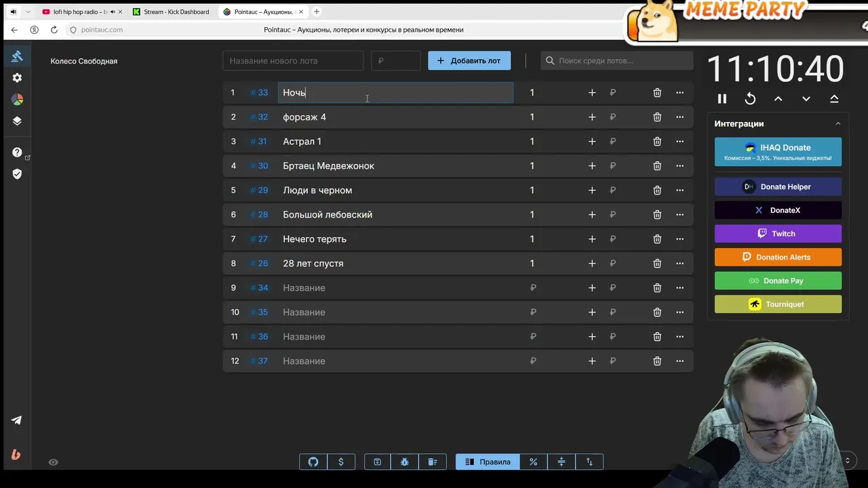Click the bug icon in bottom toolbar
Screen dimensions: 868x488
point(405,462)
